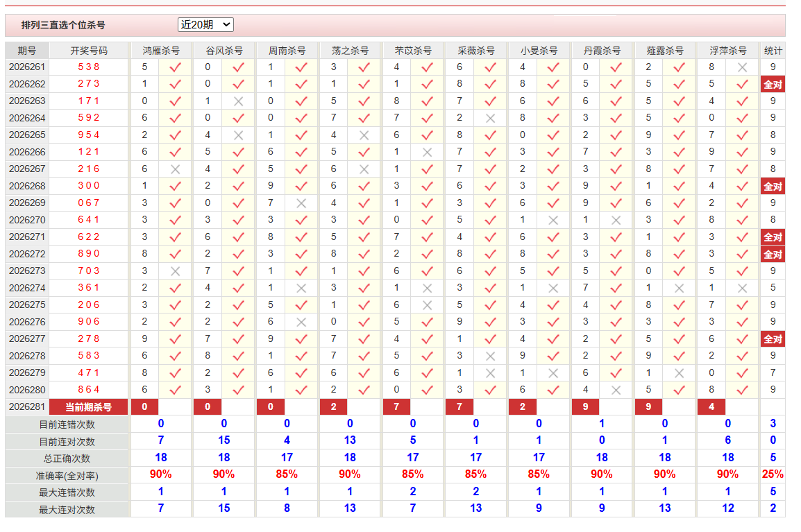Click the X mark for 采薇杀号 in row 2026264
Image resolution: width=801 pixels, height=532 pixels.
(x=491, y=119)
